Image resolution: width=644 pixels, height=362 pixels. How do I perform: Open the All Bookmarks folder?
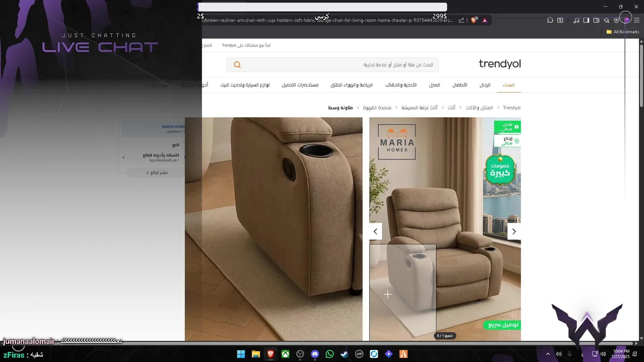click(623, 32)
